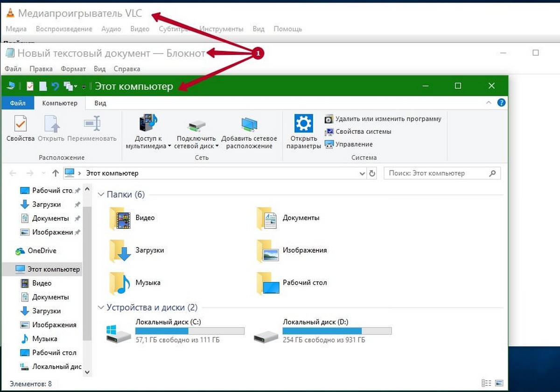Click the undo arrow in quick access toolbar
The height and width of the screenshot is (392, 560).
[55, 86]
